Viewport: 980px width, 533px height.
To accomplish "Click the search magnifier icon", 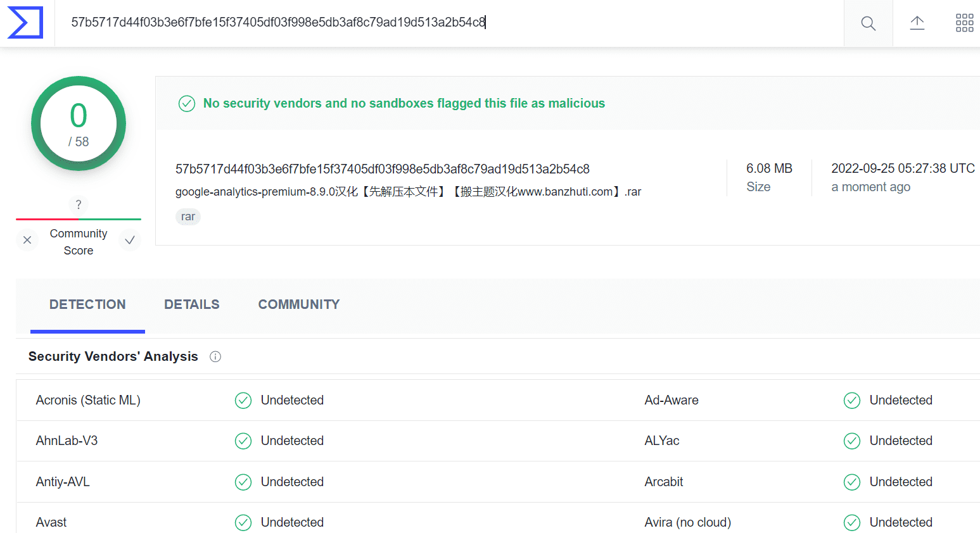I will pos(869,23).
